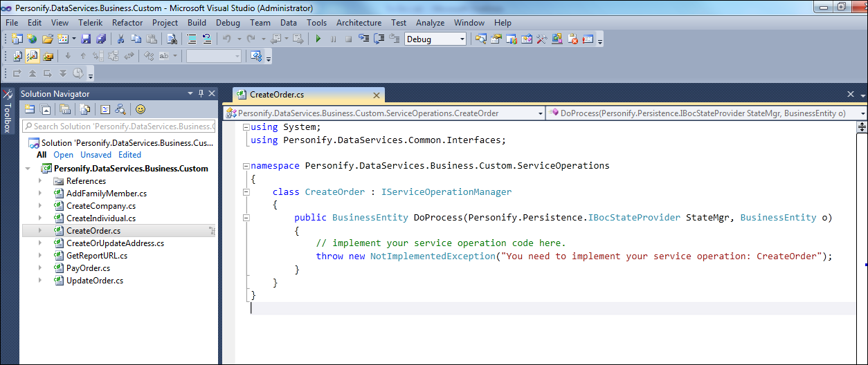The image size is (868, 365).
Task: Expand the AddFamilyMember.cs node
Action: (x=40, y=194)
